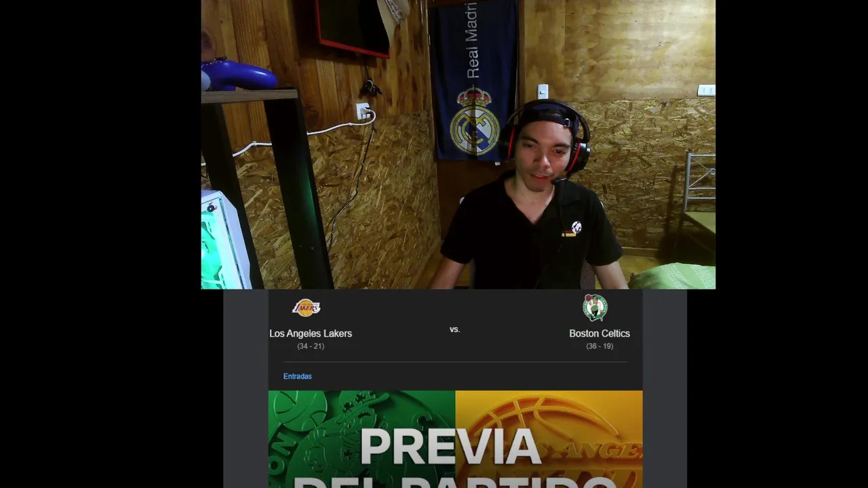The height and width of the screenshot is (488, 868).
Task: Click the 'vs.' text between teams
Action: tap(455, 329)
